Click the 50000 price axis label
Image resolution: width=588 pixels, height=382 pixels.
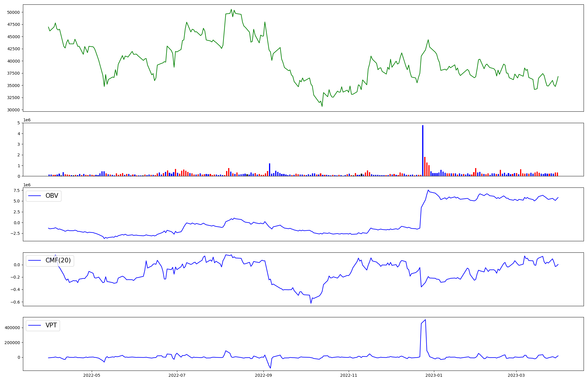tap(13, 12)
